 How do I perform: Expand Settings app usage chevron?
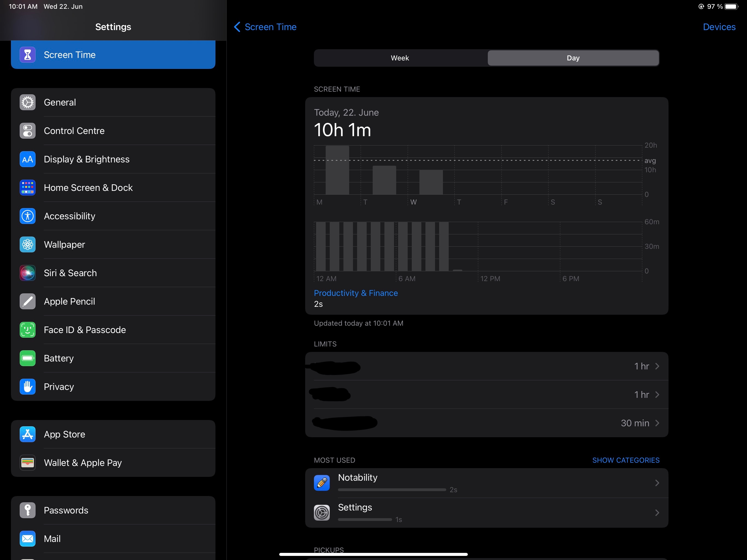click(657, 513)
